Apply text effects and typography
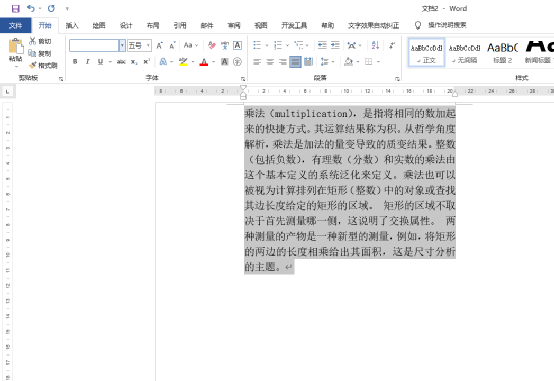 click(x=163, y=62)
